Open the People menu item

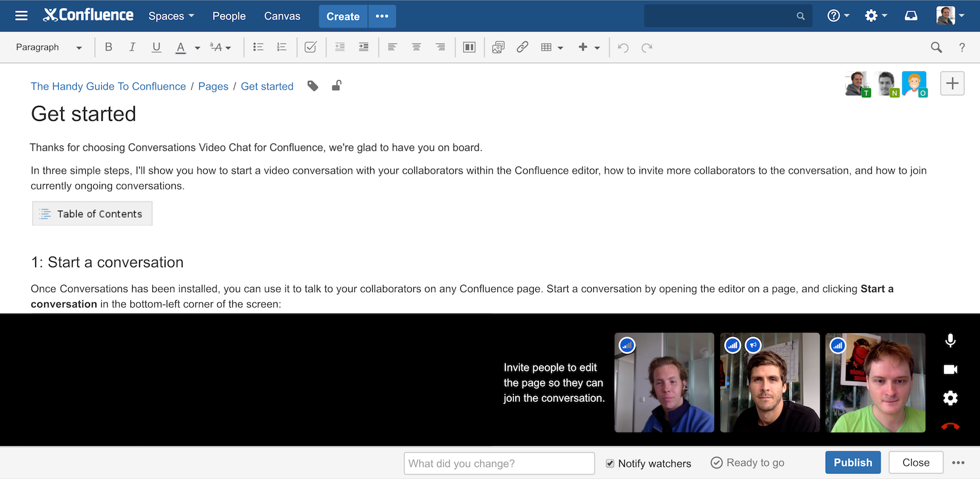[229, 16]
